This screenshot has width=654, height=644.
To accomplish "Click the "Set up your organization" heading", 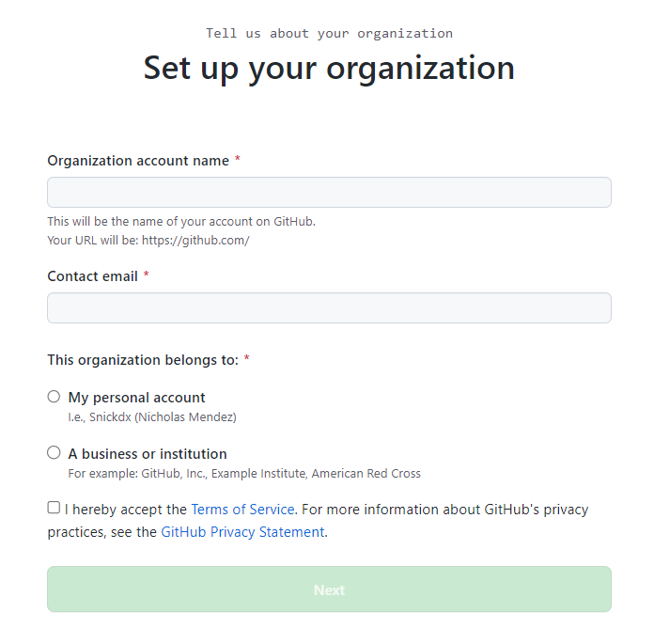I will point(329,68).
